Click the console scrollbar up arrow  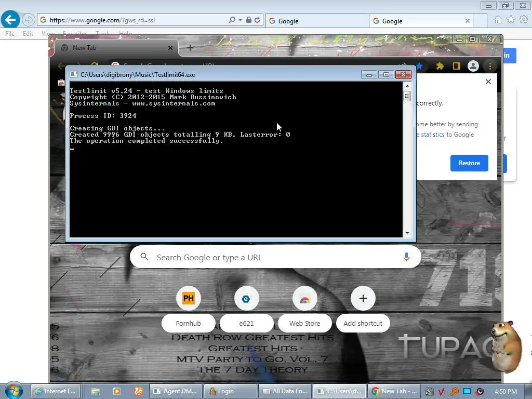pos(407,86)
